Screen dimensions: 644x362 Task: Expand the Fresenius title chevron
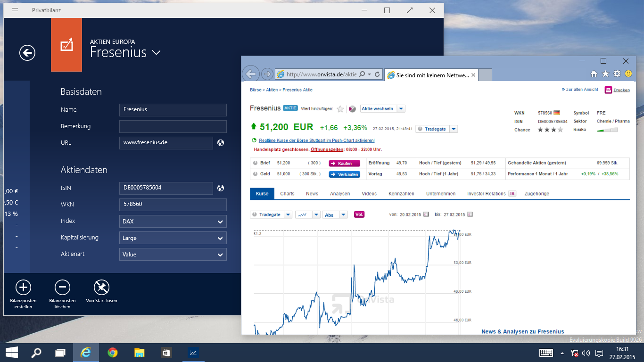coord(157,52)
